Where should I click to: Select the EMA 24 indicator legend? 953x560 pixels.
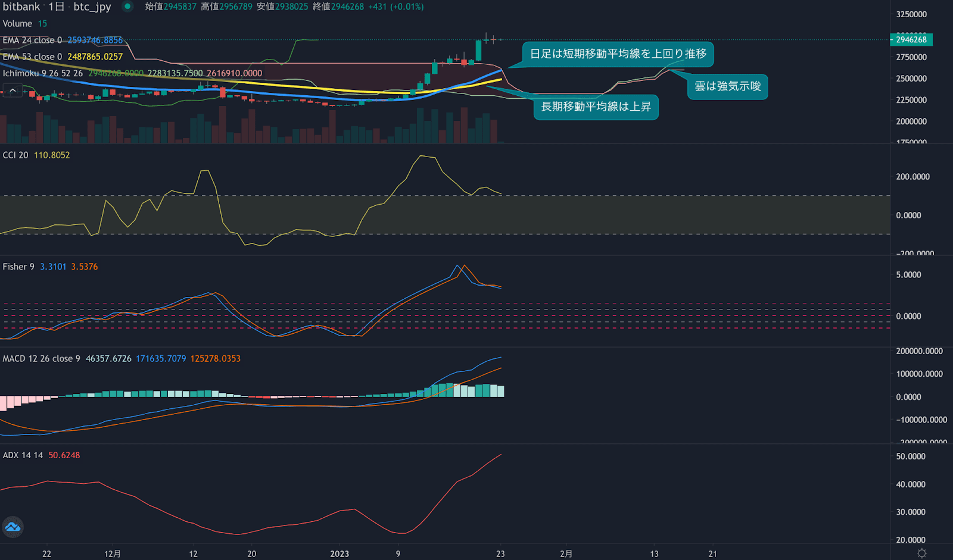32,40
